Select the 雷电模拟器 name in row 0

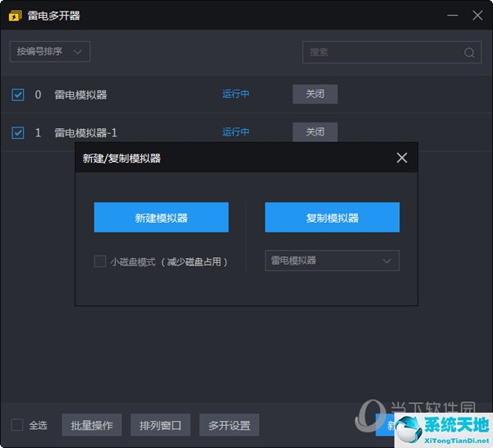(81, 95)
